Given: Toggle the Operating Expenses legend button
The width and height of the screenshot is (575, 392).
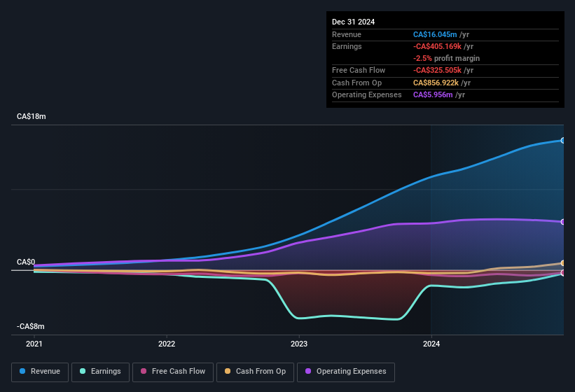Looking at the screenshot, I should click(x=346, y=372).
